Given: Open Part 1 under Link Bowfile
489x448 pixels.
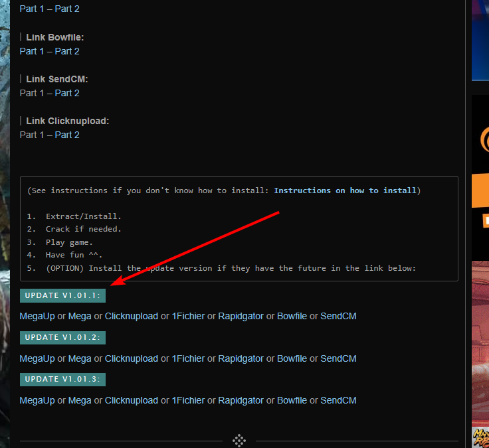Looking at the screenshot, I should [x=31, y=51].
